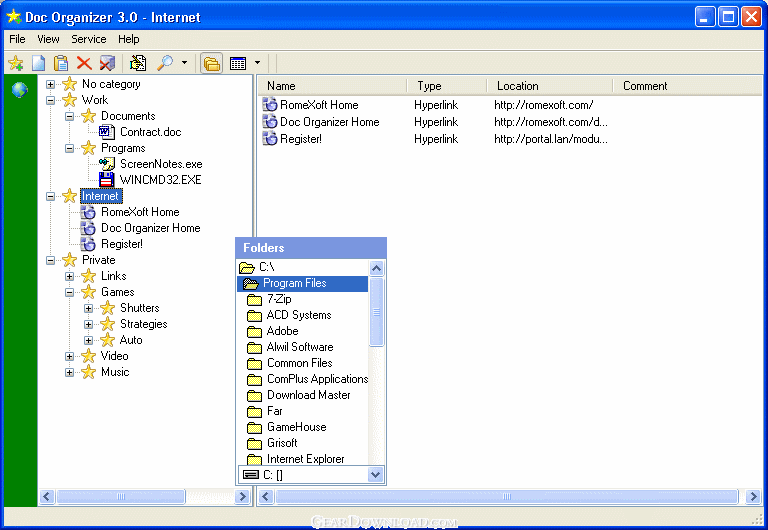This screenshot has height=530, width=768.
Task: Select RomeXoft Home in the tree
Action: click(140, 212)
